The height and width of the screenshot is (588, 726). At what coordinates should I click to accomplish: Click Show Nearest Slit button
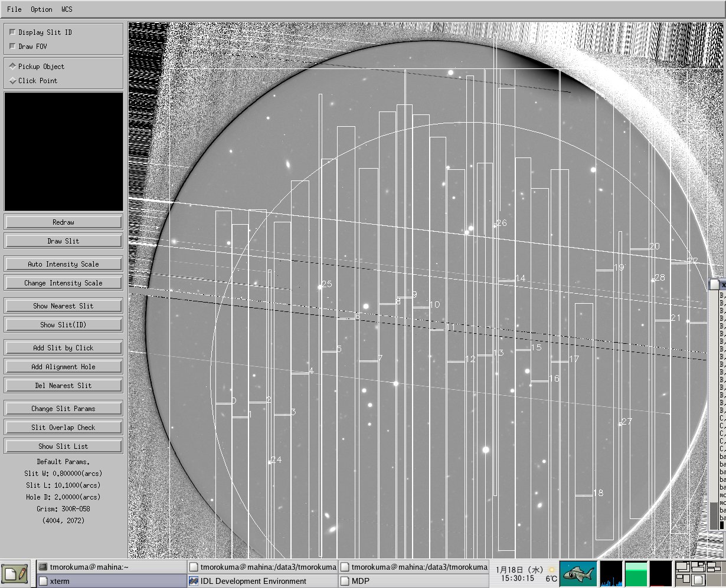63,306
